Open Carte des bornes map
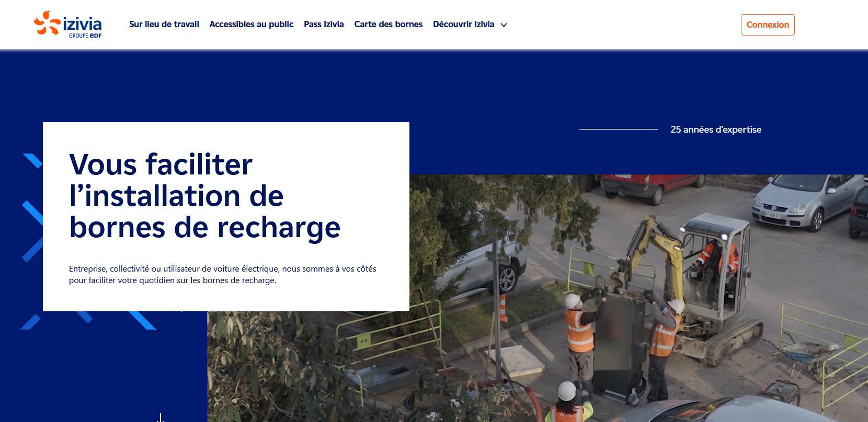 (x=388, y=25)
